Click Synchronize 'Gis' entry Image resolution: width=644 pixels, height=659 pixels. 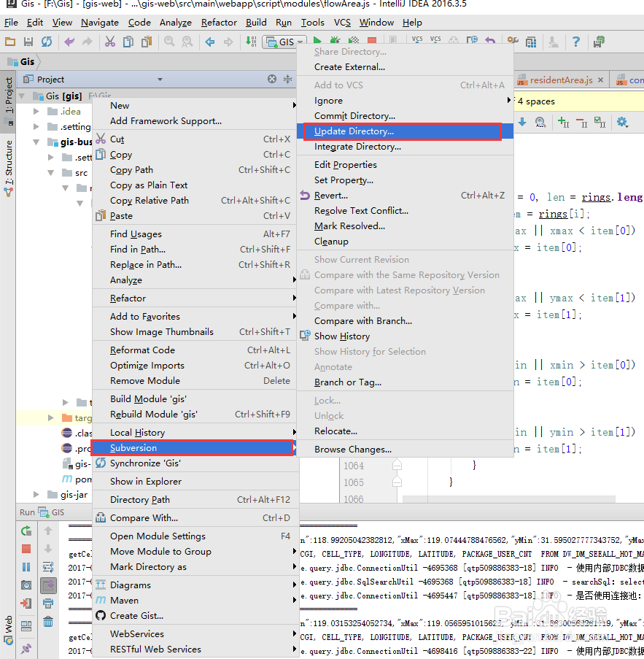tap(195, 463)
